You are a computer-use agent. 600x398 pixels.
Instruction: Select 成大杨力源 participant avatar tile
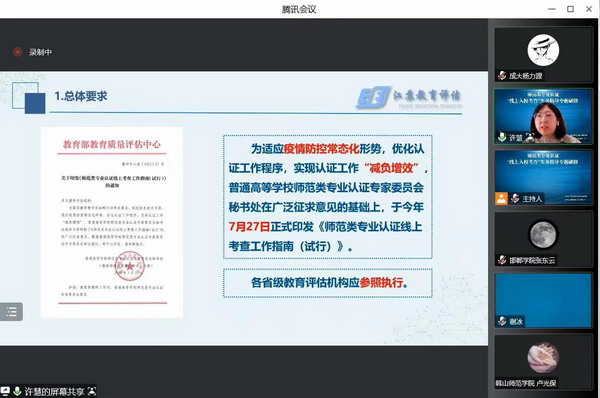click(x=543, y=54)
